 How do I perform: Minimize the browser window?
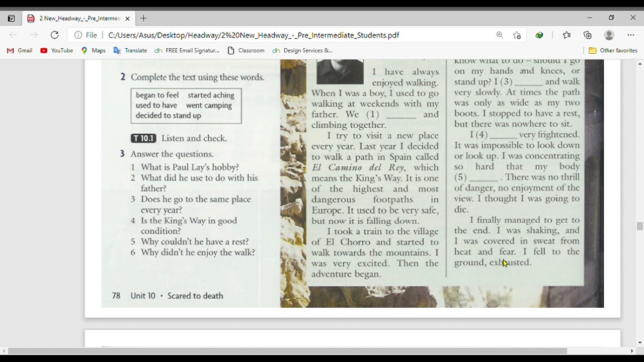590,18
